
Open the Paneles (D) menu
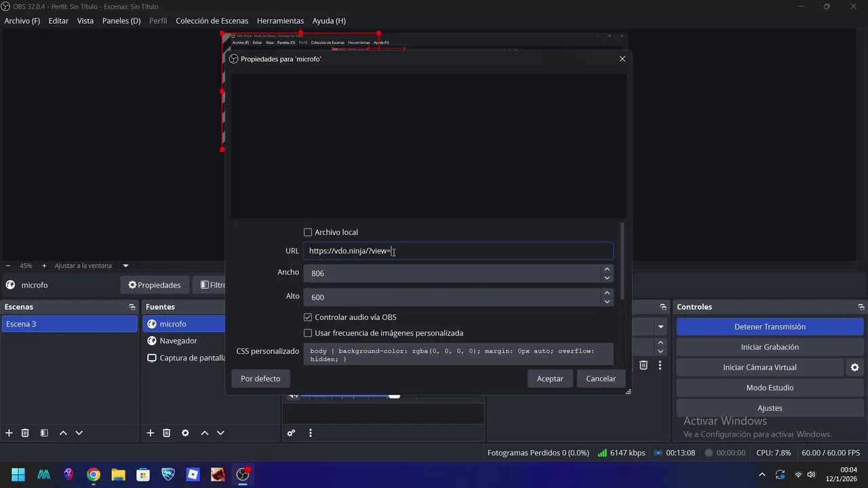pyautogui.click(x=121, y=21)
